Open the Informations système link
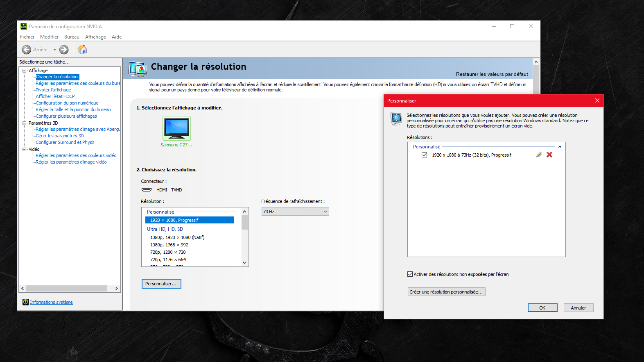644x362 pixels. [51, 302]
